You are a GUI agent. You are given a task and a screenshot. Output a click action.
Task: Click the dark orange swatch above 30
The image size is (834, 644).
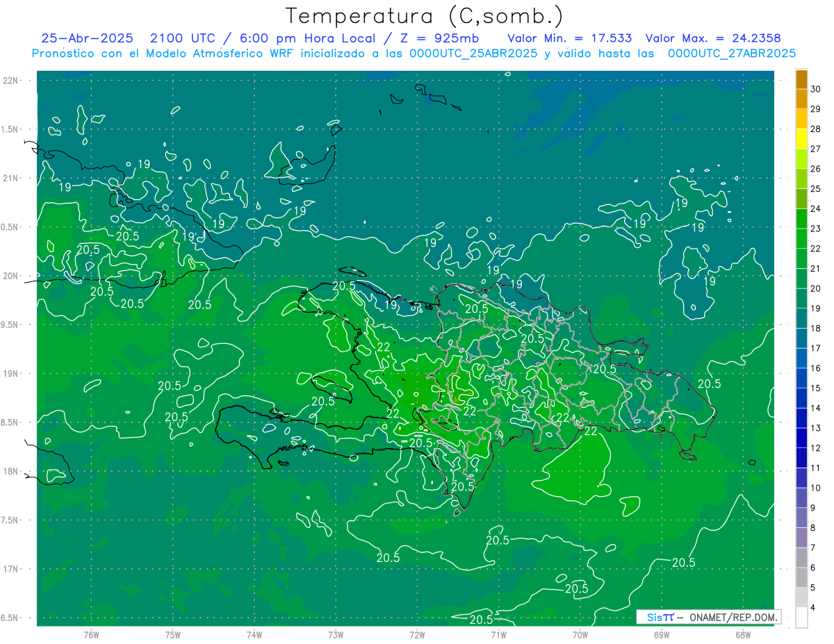(801, 79)
